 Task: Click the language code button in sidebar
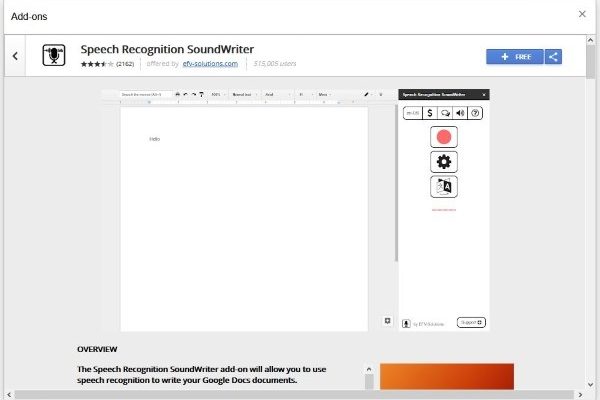coord(413,113)
